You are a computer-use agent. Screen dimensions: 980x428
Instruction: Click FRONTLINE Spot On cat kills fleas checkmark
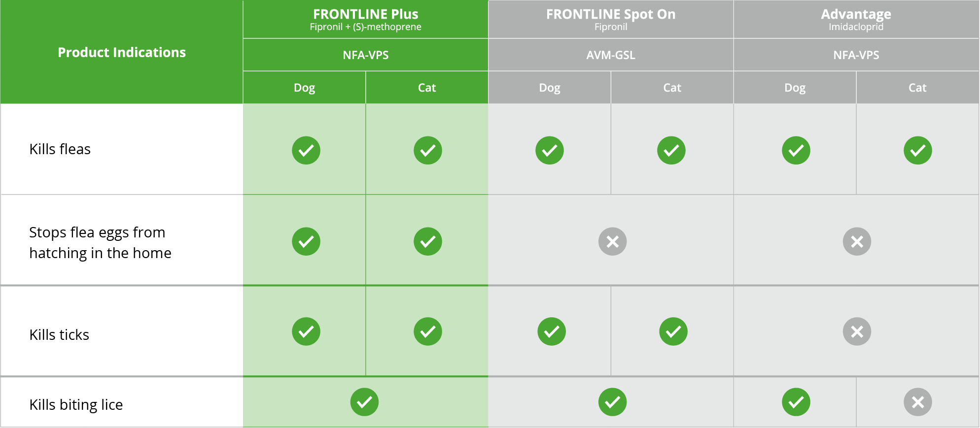click(671, 150)
